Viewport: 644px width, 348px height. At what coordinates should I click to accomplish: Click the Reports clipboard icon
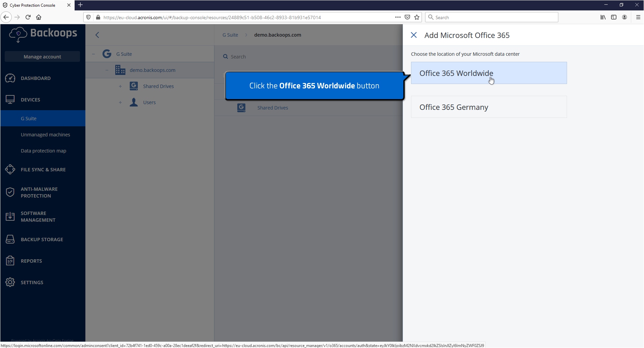click(x=10, y=261)
